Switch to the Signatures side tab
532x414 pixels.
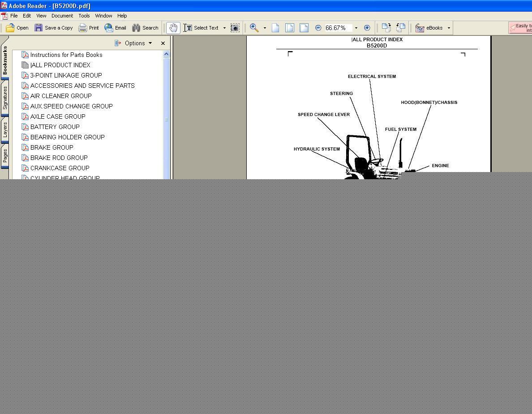5,98
